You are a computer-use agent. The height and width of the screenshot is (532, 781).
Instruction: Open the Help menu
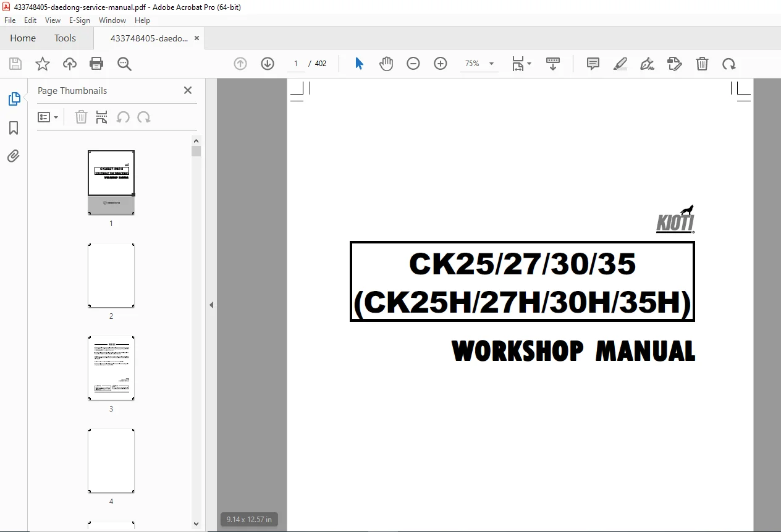pyautogui.click(x=142, y=20)
